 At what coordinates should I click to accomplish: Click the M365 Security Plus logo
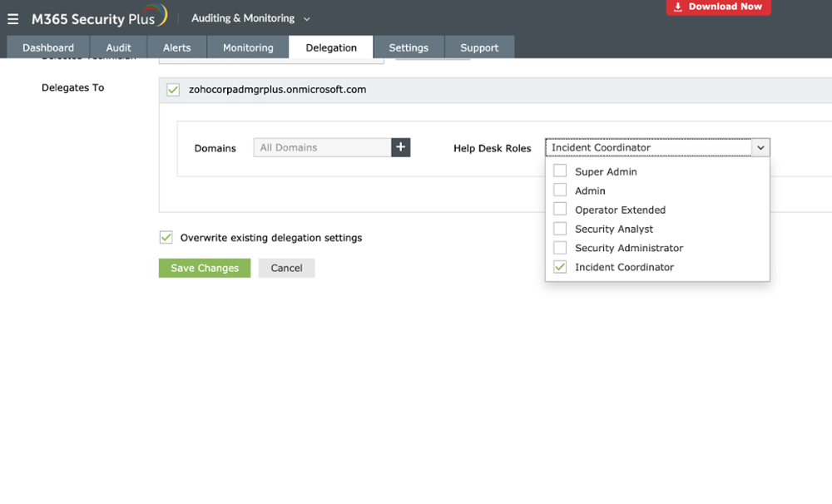tap(99, 17)
